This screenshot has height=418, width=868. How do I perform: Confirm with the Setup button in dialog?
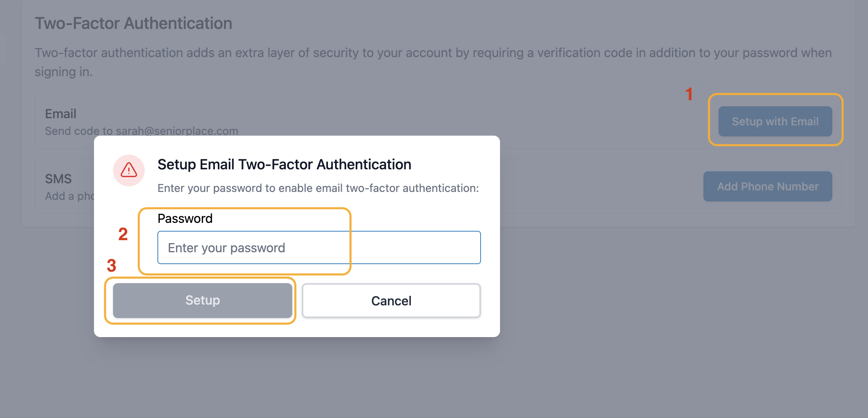pyautogui.click(x=203, y=300)
